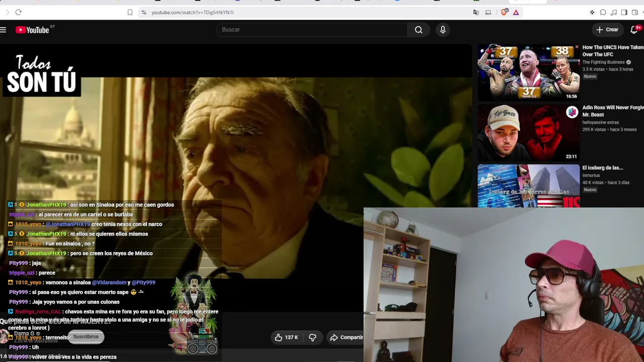Visit the Inmortus channel name
Image resolution: width=644 pixels, height=362 pixels.
(591, 175)
